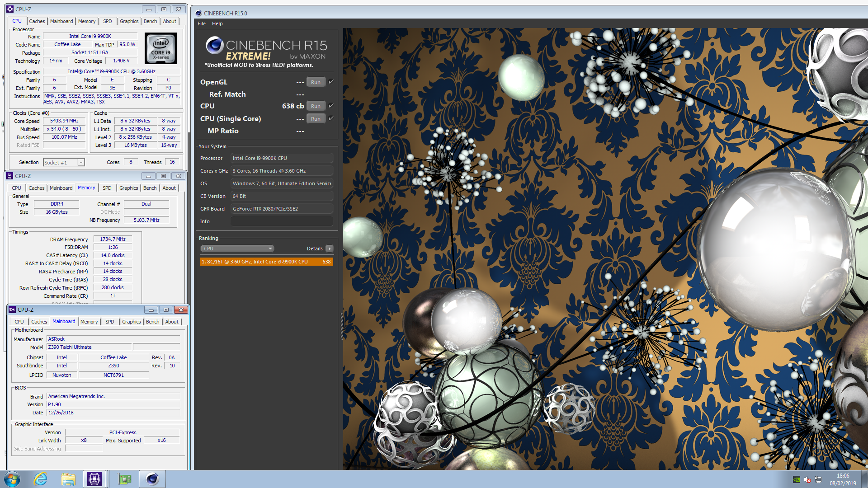Screen dimensions: 868x488
Task: Click the Details label in Ranking
Action: pyautogui.click(x=315, y=249)
